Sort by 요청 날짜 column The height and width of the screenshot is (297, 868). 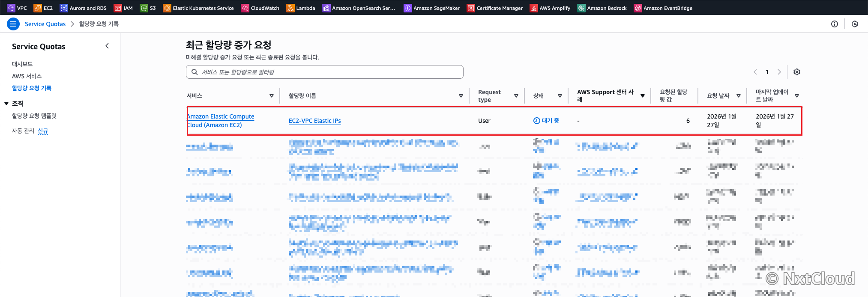click(x=739, y=96)
